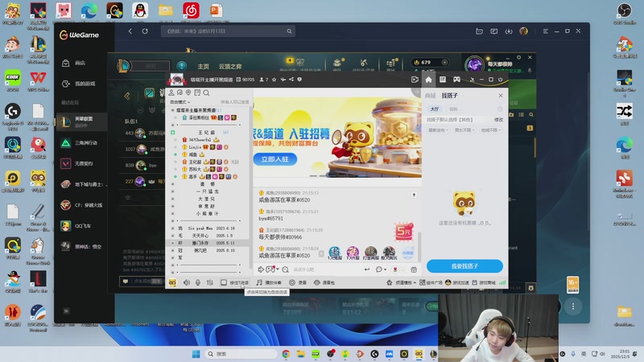Select the 我的 tab beside 大厅

[453, 109]
